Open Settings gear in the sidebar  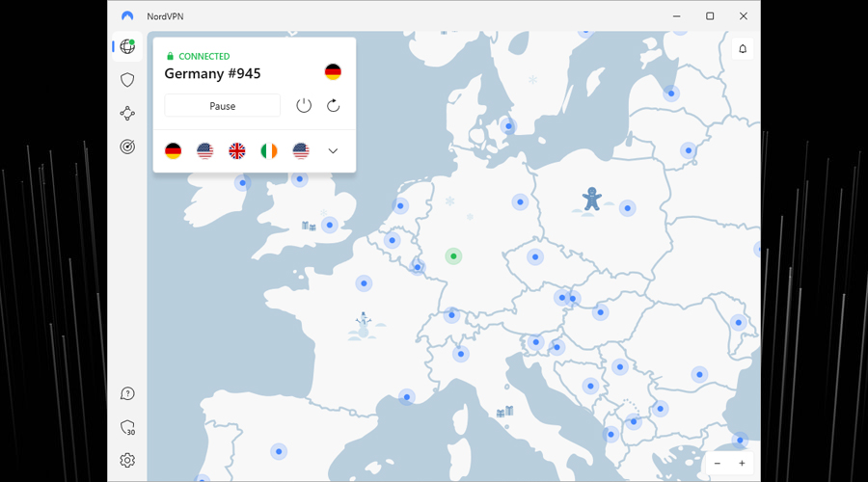(127, 461)
